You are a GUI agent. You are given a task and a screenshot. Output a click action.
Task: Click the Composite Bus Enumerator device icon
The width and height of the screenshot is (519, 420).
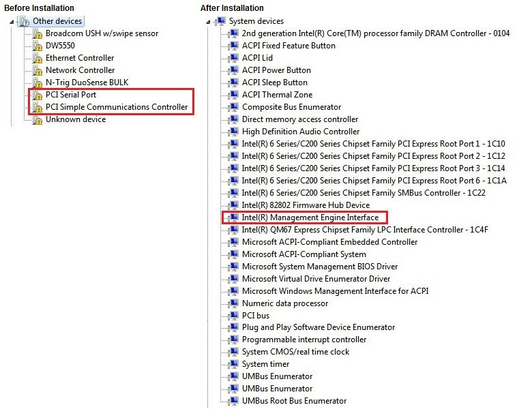coord(233,107)
